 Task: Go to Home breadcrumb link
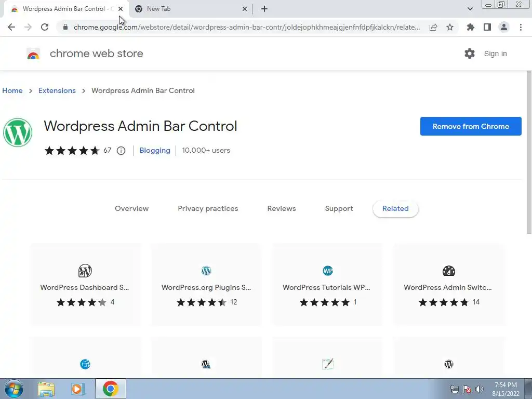click(12, 90)
